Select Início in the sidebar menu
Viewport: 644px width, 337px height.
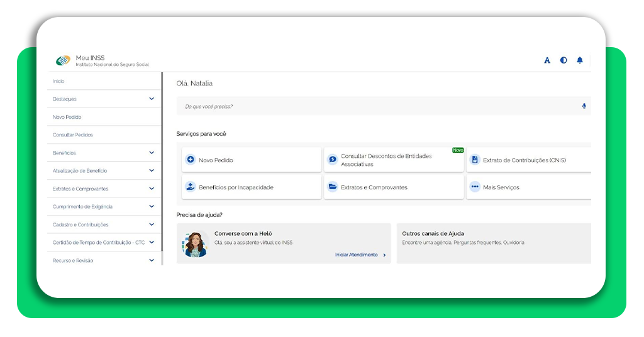click(58, 81)
